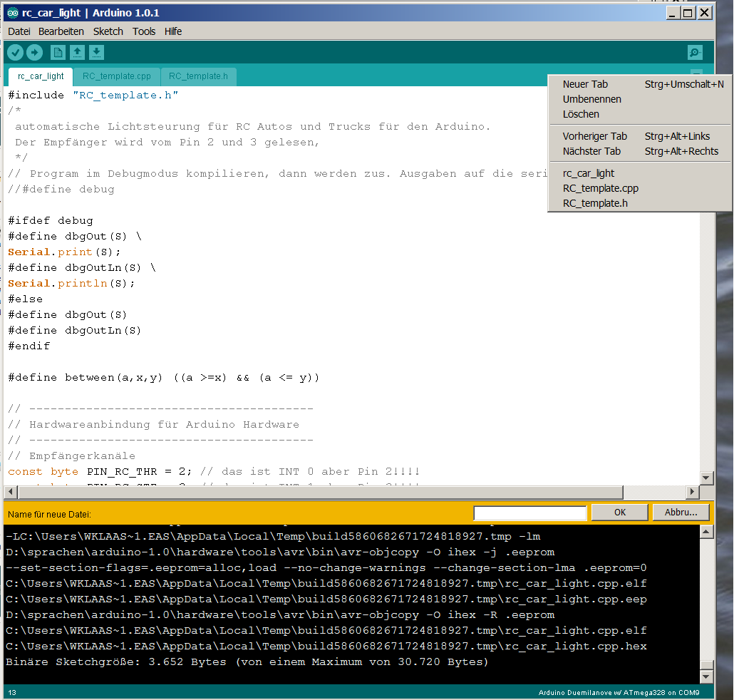The width and height of the screenshot is (734, 700).
Task: Click the New sketch file icon
Action: pos(58,52)
